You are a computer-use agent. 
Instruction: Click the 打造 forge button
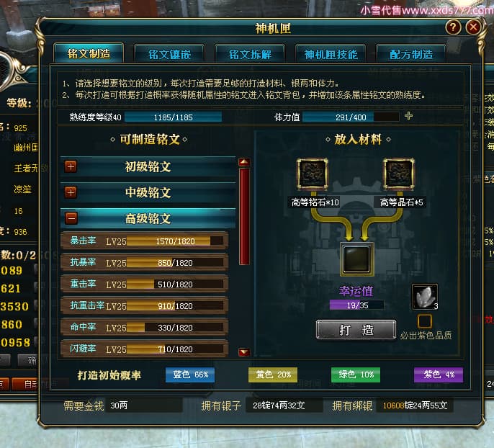tap(356, 330)
